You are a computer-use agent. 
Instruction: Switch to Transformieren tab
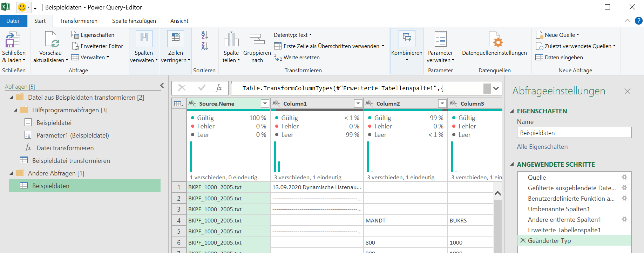(79, 21)
